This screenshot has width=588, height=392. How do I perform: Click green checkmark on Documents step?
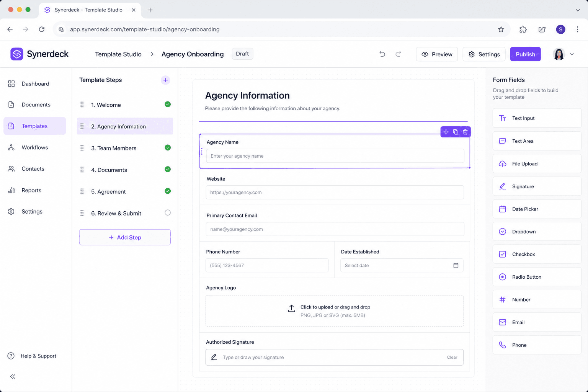click(168, 169)
